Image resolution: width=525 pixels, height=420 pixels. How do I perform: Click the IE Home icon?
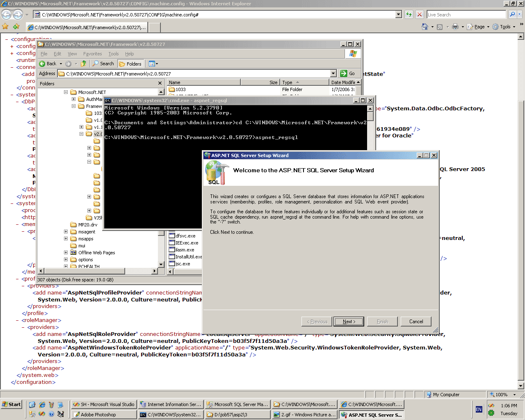click(425, 27)
